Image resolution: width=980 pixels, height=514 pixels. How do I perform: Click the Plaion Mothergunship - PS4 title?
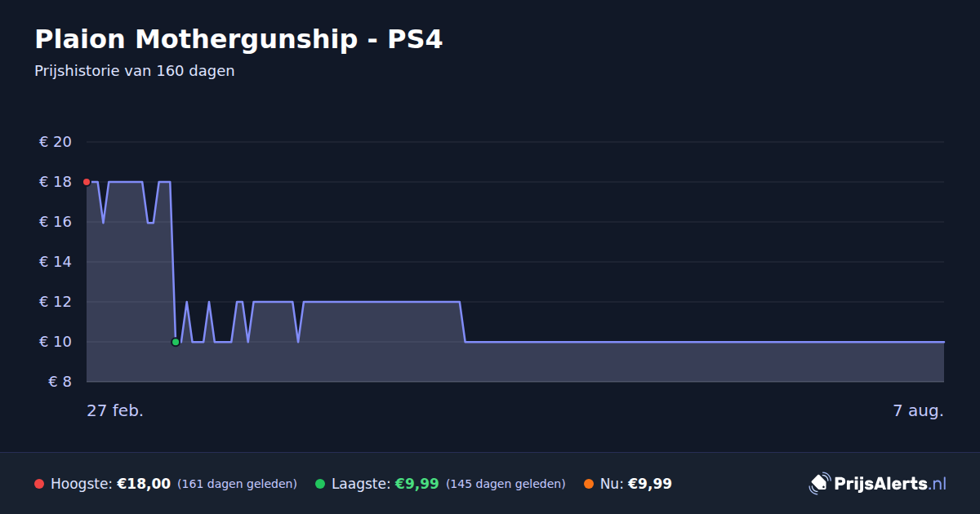238,39
